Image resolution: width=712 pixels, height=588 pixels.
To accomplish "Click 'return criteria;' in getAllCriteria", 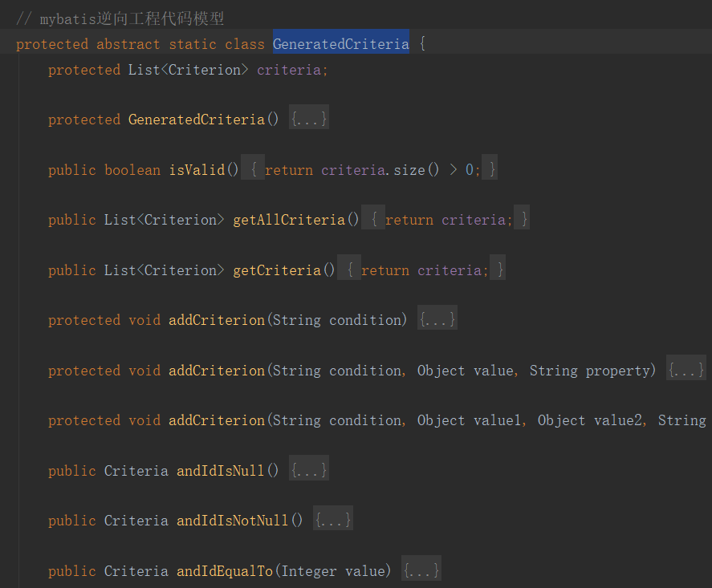I will coord(449,220).
